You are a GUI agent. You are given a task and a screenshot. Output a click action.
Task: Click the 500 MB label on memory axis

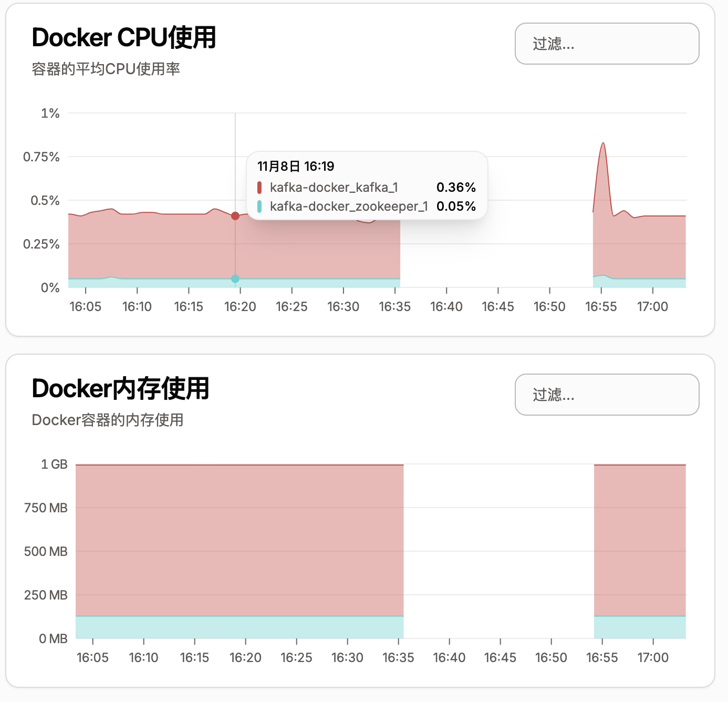coord(46,551)
